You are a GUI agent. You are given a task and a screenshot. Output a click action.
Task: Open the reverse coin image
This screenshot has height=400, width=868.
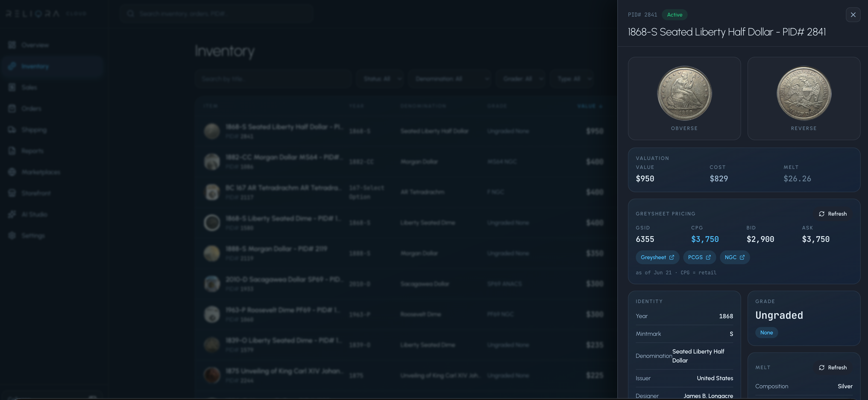pyautogui.click(x=804, y=93)
